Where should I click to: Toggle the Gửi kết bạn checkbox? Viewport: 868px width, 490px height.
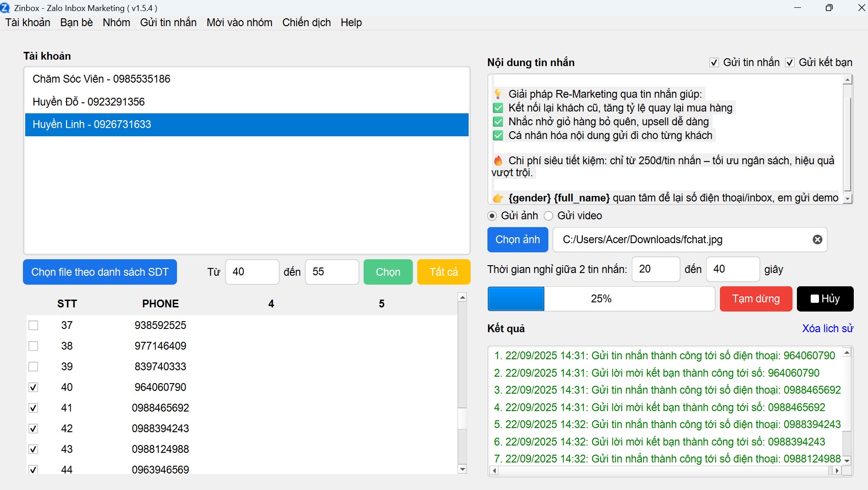point(790,63)
